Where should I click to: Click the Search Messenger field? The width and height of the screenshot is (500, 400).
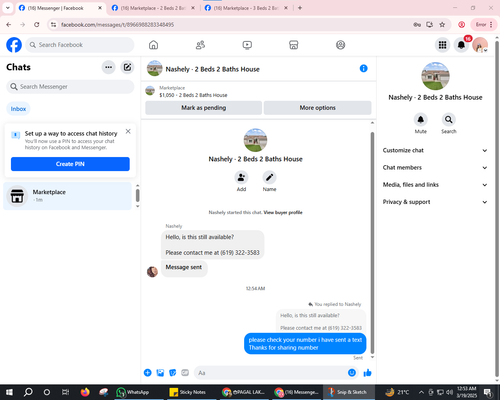tap(70, 87)
